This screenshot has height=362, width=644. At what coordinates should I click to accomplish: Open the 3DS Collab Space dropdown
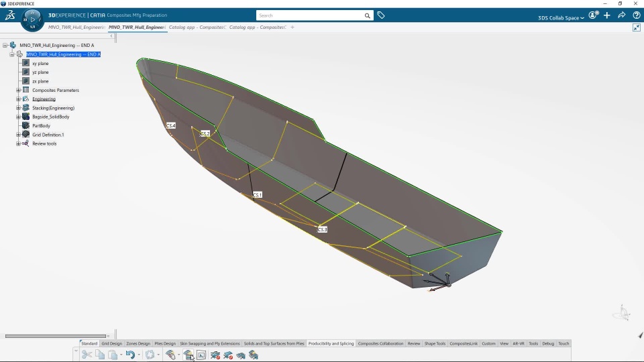[x=561, y=17]
